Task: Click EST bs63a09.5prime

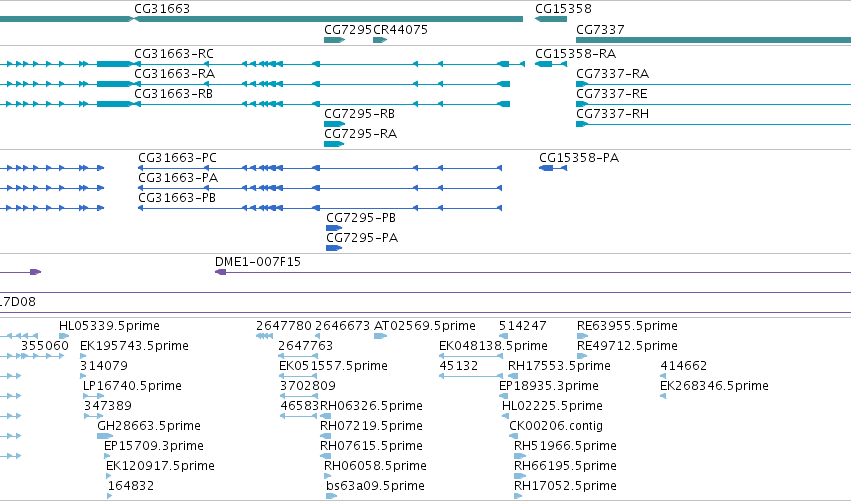Action: pyautogui.click(x=376, y=486)
